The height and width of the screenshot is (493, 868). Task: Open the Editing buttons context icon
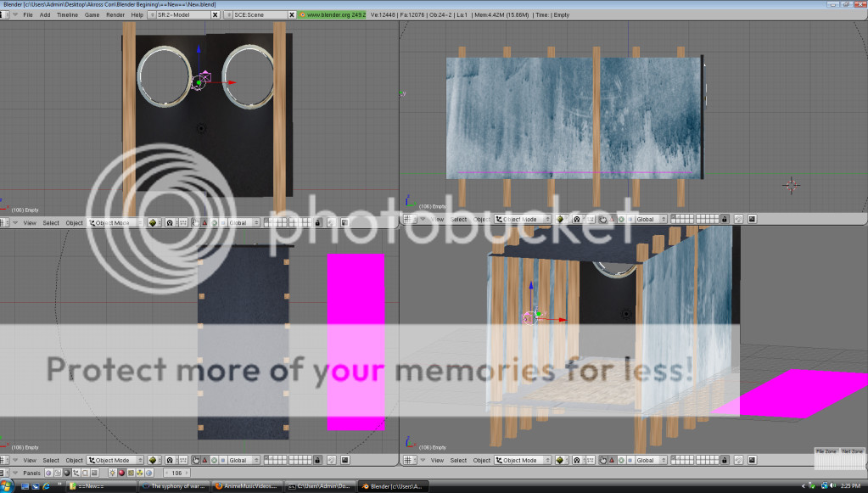(x=85, y=473)
